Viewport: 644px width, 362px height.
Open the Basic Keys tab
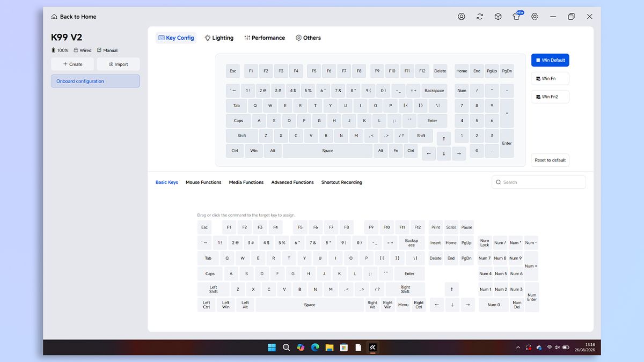[x=166, y=182]
